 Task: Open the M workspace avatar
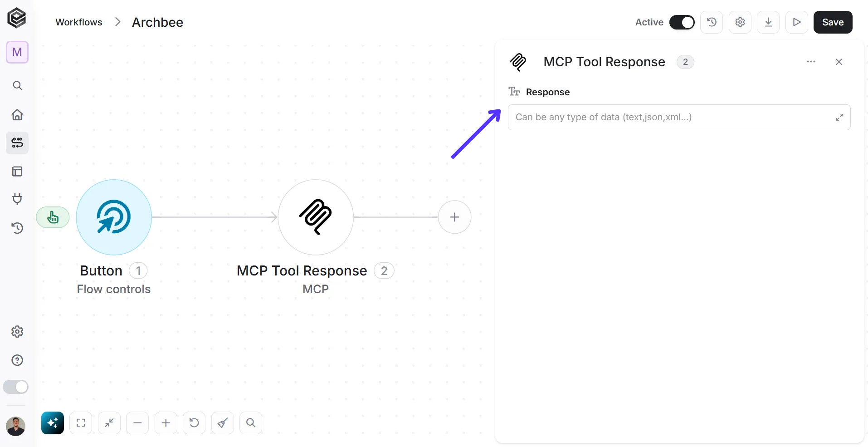click(17, 52)
